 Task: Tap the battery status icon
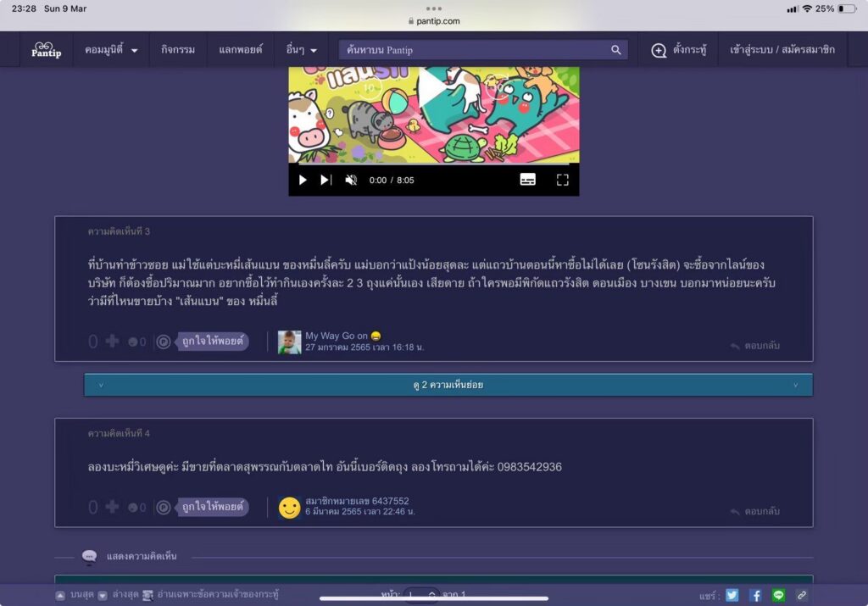[847, 8]
